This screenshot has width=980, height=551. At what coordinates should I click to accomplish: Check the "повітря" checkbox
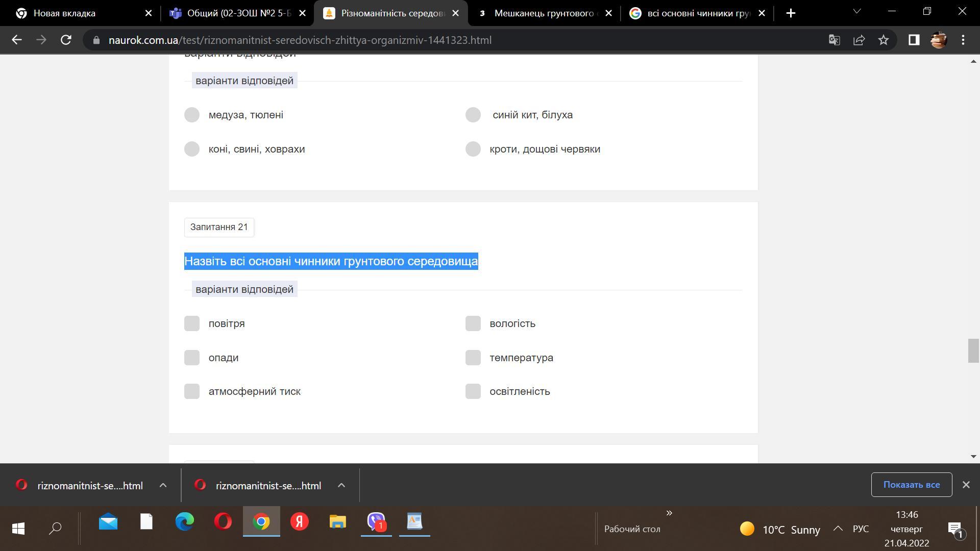(x=192, y=323)
